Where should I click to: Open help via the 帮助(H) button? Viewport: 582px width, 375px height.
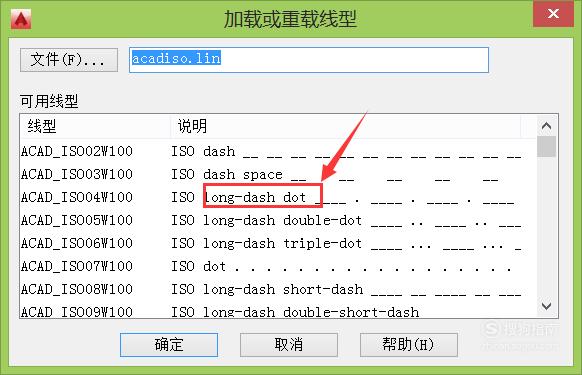409,345
